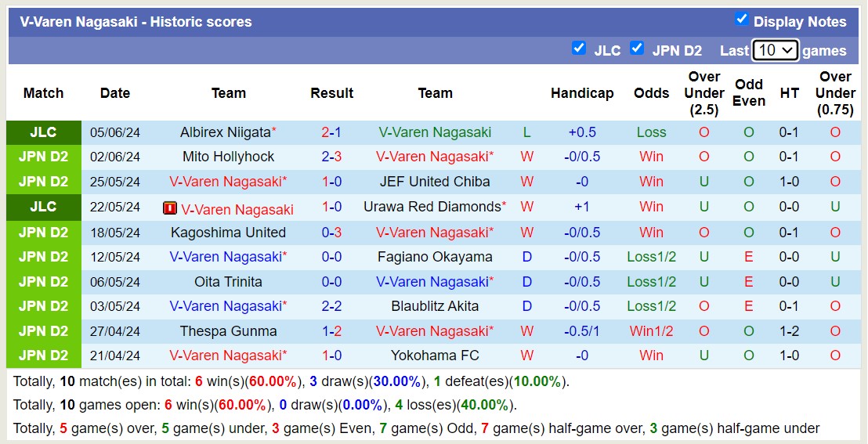The image size is (868, 444).
Task: Open Thespa Gunma team link
Action: pos(228,331)
